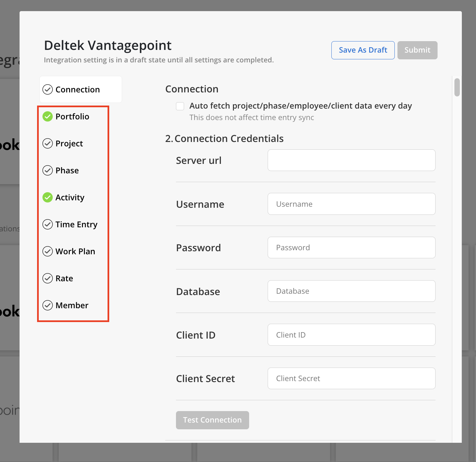Viewport: 476px width, 462px height.
Task: Click the Rate step checkmark icon
Action: pos(48,278)
